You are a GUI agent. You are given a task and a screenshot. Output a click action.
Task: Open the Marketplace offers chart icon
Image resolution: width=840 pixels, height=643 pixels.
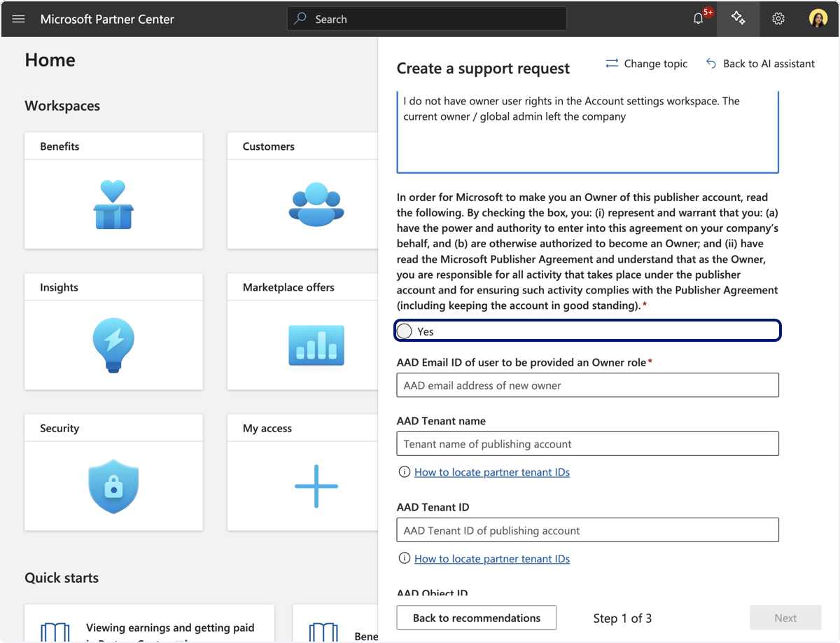(316, 345)
